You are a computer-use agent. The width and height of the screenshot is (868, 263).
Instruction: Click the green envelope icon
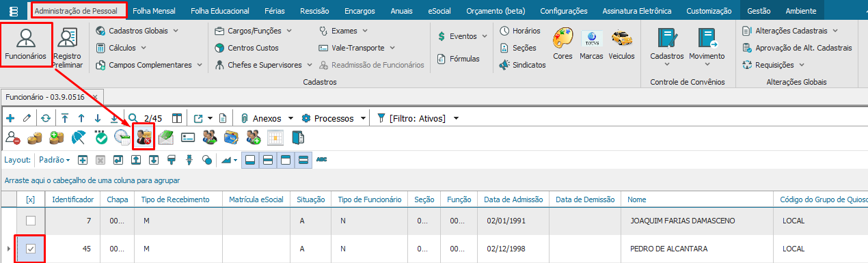click(x=166, y=137)
